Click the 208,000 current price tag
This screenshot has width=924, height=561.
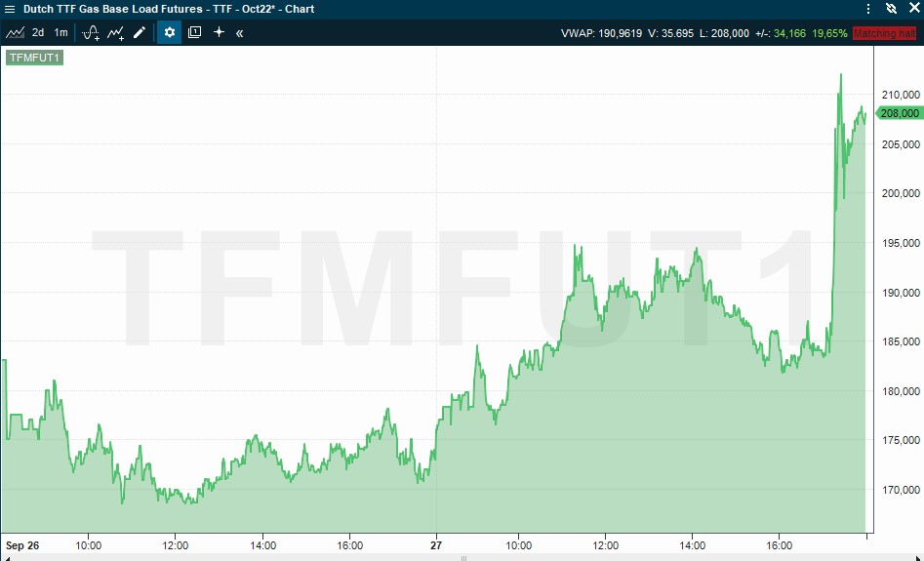tap(901, 113)
